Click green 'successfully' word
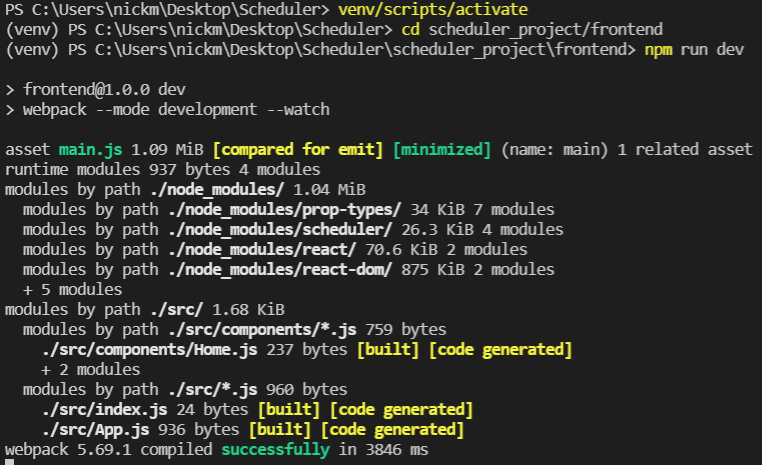 [x=276, y=449]
